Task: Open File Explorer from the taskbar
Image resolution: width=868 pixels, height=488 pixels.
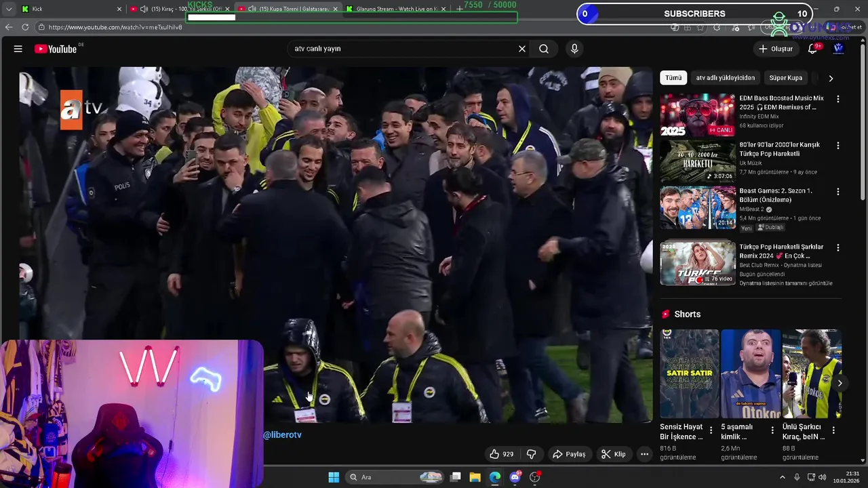Action: click(x=475, y=477)
